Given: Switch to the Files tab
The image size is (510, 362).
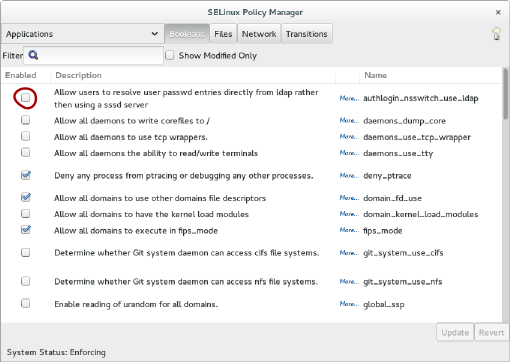Looking at the screenshot, I should point(223,34).
